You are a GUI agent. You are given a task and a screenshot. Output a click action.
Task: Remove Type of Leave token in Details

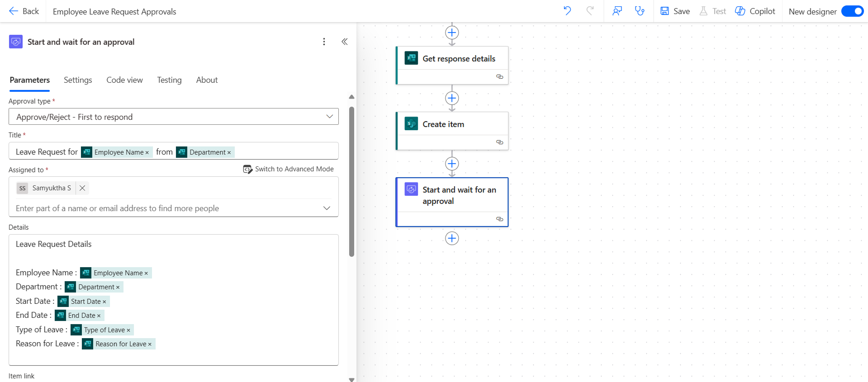(x=128, y=330)
